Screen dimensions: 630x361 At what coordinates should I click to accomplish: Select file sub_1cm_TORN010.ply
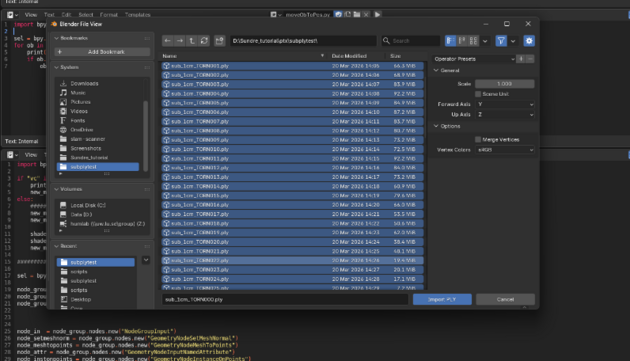point(292,149)
